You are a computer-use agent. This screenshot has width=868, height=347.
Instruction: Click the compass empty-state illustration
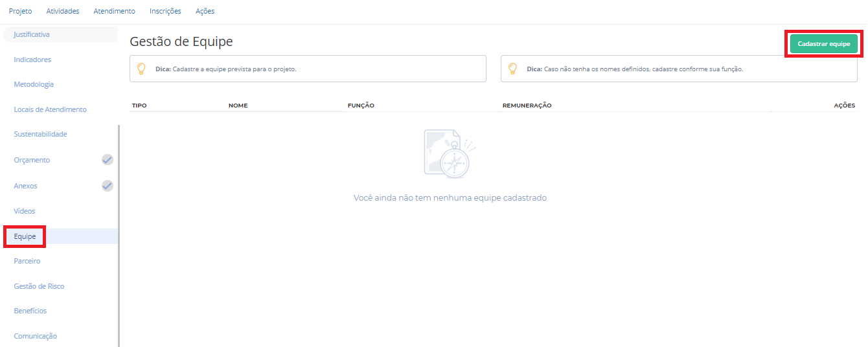tap(450, 153)
